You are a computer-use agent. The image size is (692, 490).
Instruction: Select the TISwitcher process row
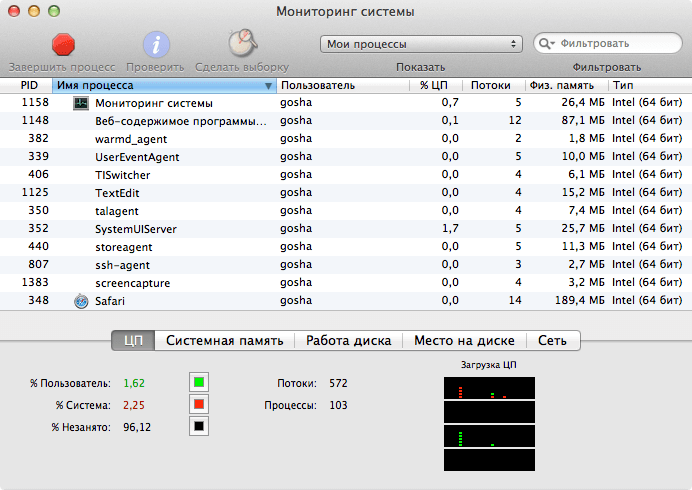click(346, 175)
